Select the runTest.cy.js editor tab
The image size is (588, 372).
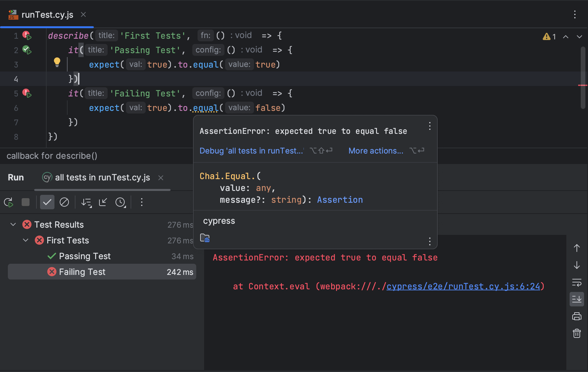point(47,15)
